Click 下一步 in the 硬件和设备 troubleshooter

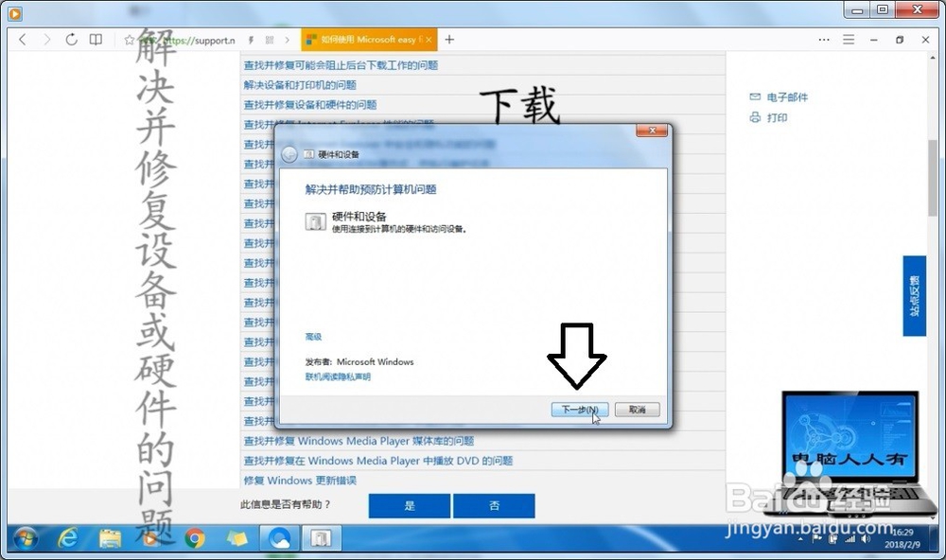578,409
